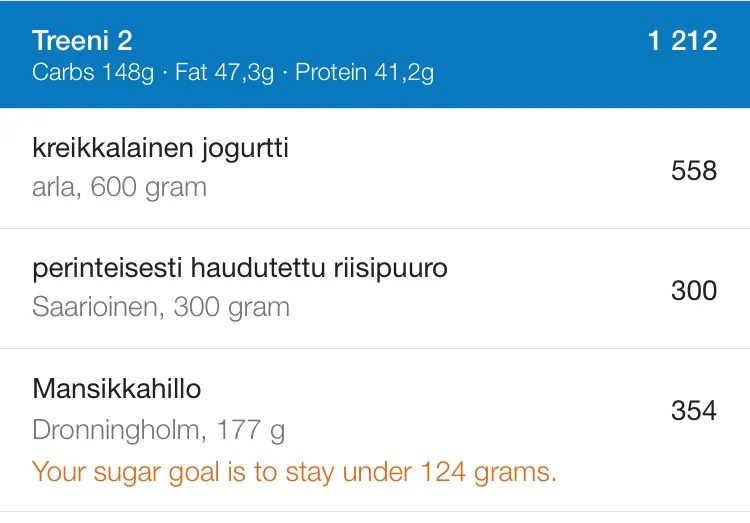Click the Protein 41,2g macro label
The image size is (750, 523).
pos(364,74)
